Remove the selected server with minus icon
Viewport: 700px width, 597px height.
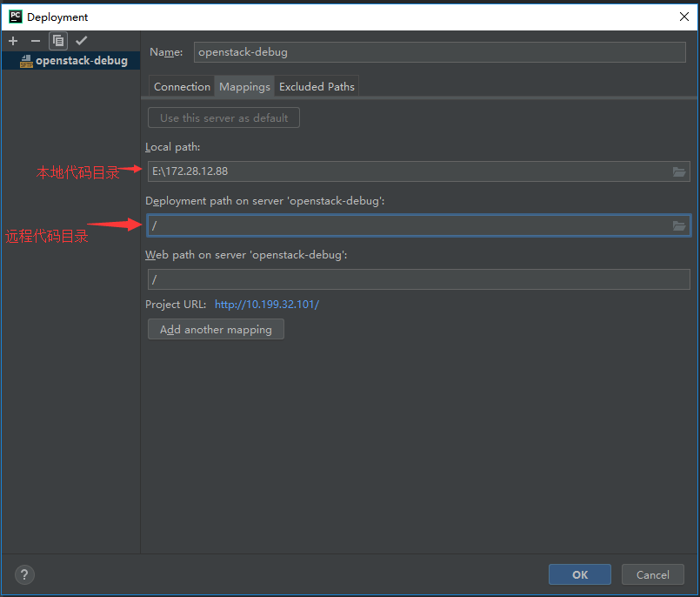click(x=36, y=41)
